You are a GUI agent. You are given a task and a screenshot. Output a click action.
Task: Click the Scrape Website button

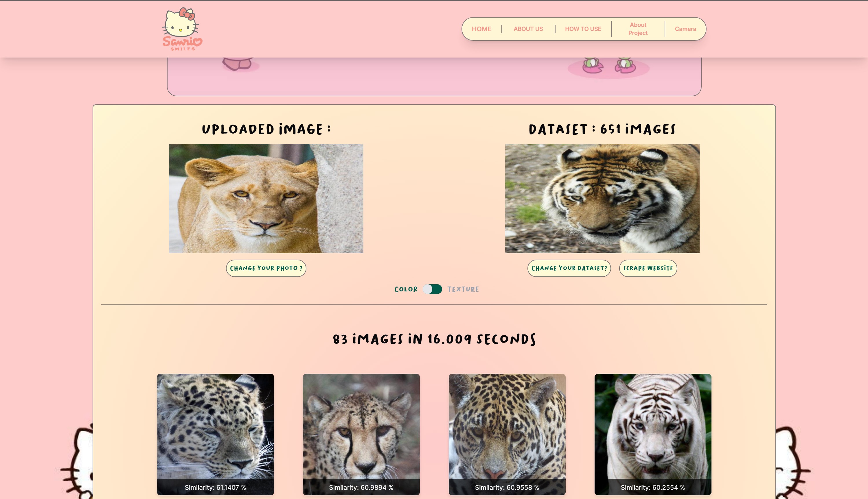(648, 268)
